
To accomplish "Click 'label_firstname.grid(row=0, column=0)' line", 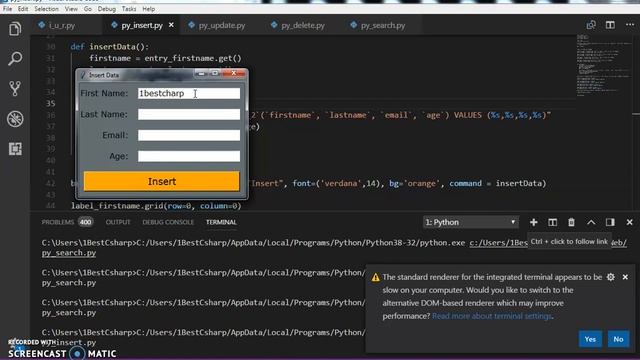I will pos(156,206).
